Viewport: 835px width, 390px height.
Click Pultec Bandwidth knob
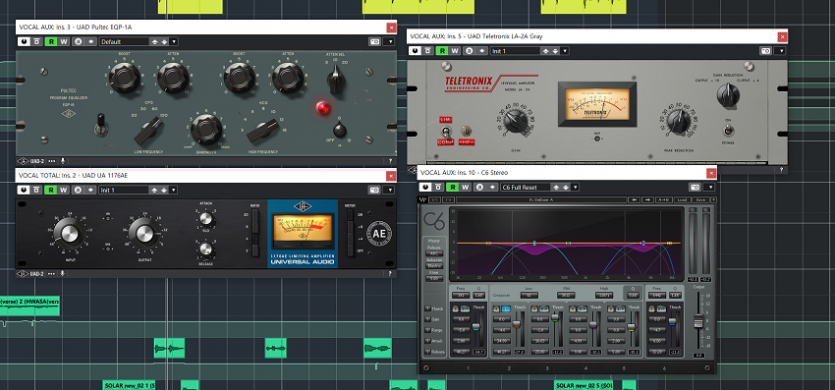206,129
